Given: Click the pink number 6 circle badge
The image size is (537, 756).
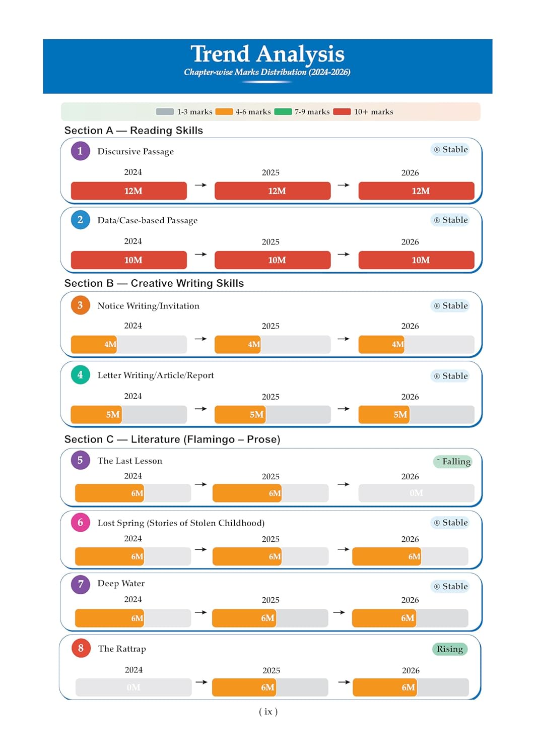Looking at the screenshot, I should [80, 522].
